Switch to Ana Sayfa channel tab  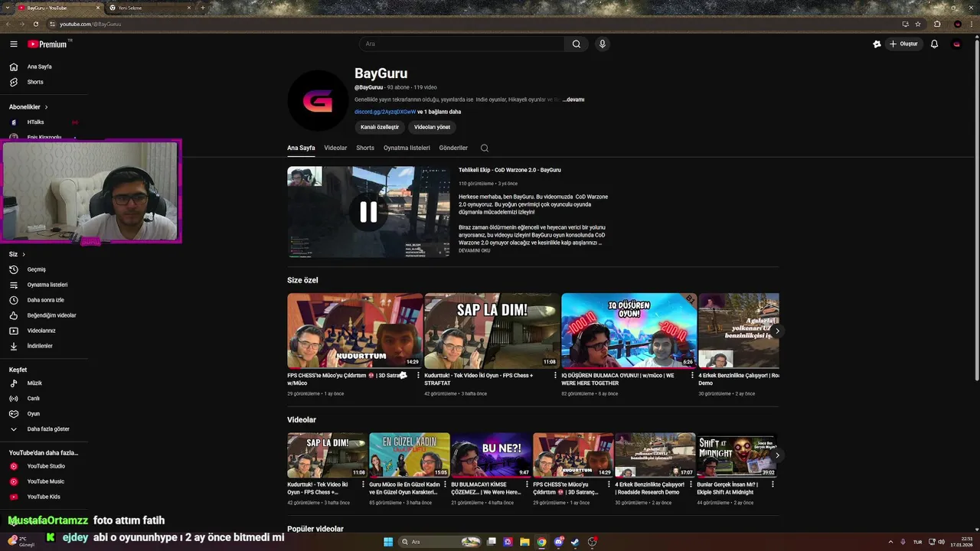[x=301, y=148]
